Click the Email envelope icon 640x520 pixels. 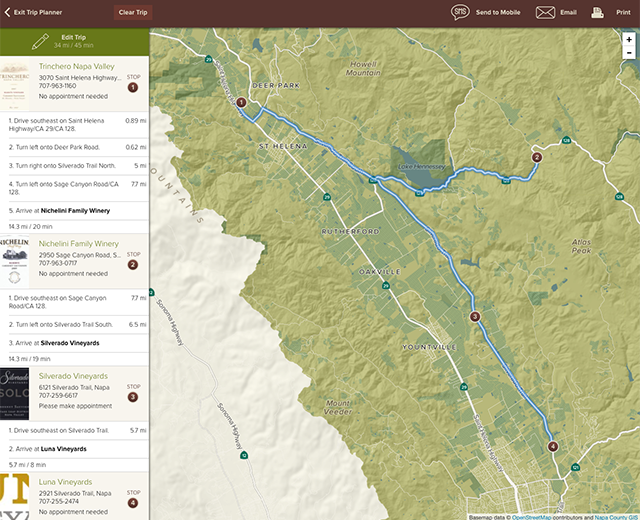(x=545, y=12)
